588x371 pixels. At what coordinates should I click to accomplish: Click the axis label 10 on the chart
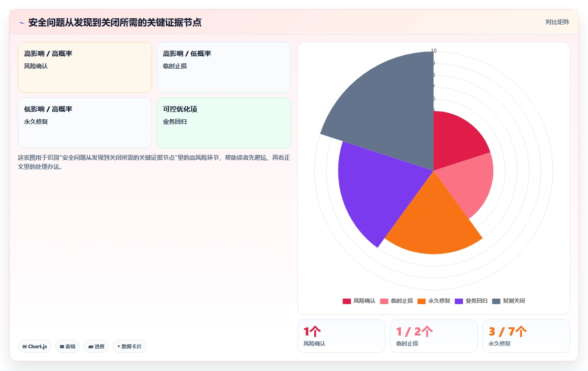pos(434,51)
